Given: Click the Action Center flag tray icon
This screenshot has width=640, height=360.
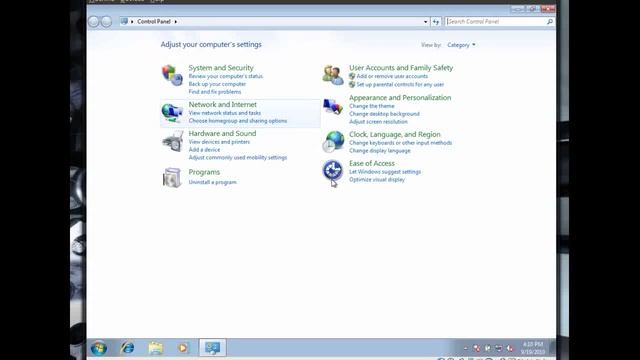Looking at the screenshot, I should pyautogui.click(x=488, y=348).
